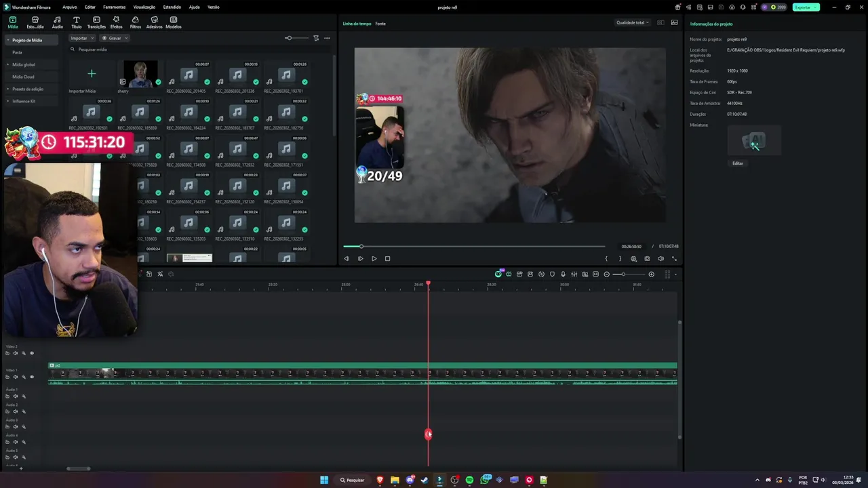Screen dimensions: 868x488
Task: Open the timeline audio mixer icon
Action: [574, 274]
